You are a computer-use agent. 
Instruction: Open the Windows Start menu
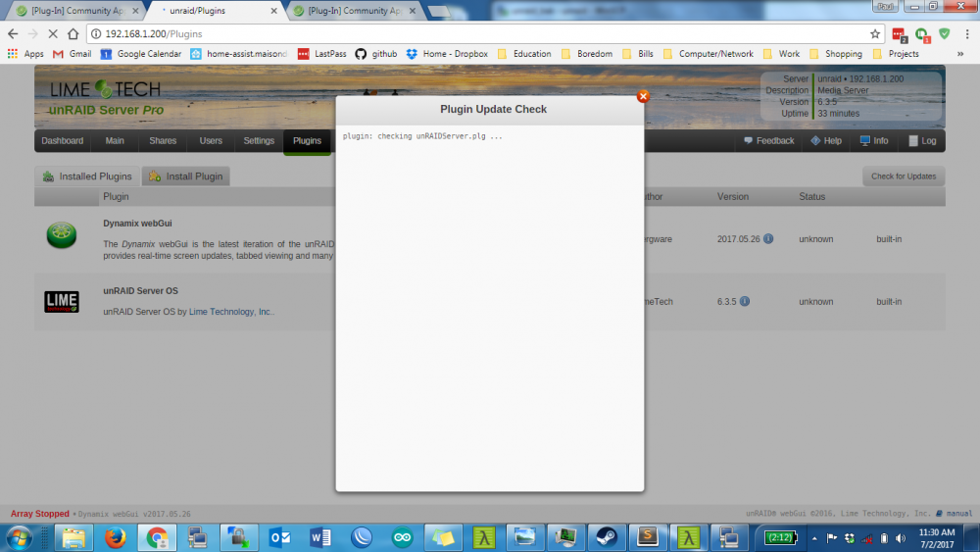(19, 537)
